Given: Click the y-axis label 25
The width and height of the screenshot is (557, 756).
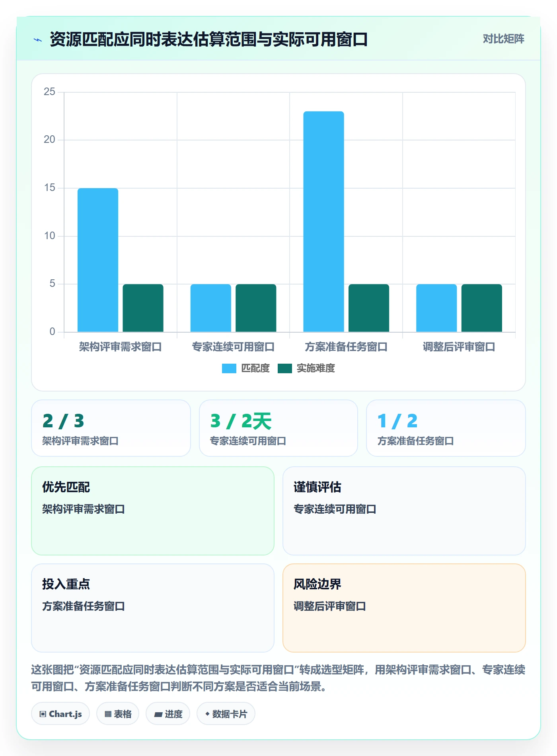Looking at the screenshot, I should pyautogui.click(x=49, y=92).
